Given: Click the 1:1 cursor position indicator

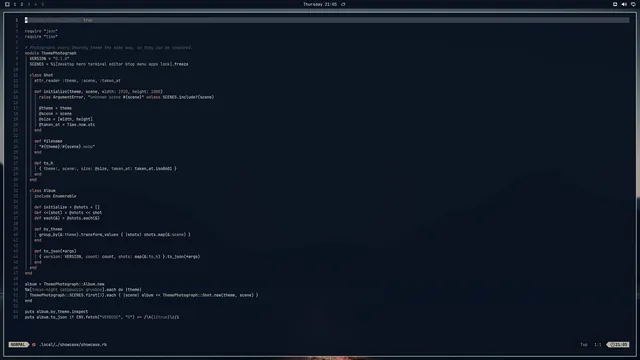Looking at the screenshot, I should [598, 344].
